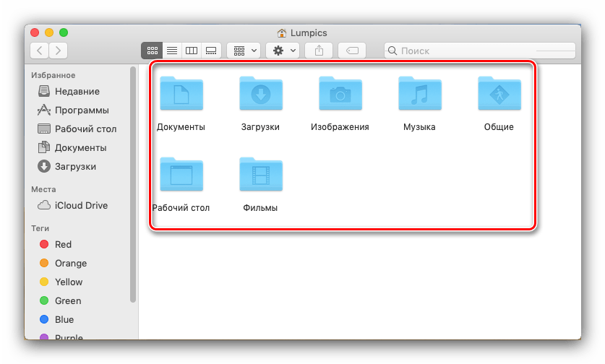The image size is (605, 364).
Task: Open the Фильмы folder
Action: point(260,175)
